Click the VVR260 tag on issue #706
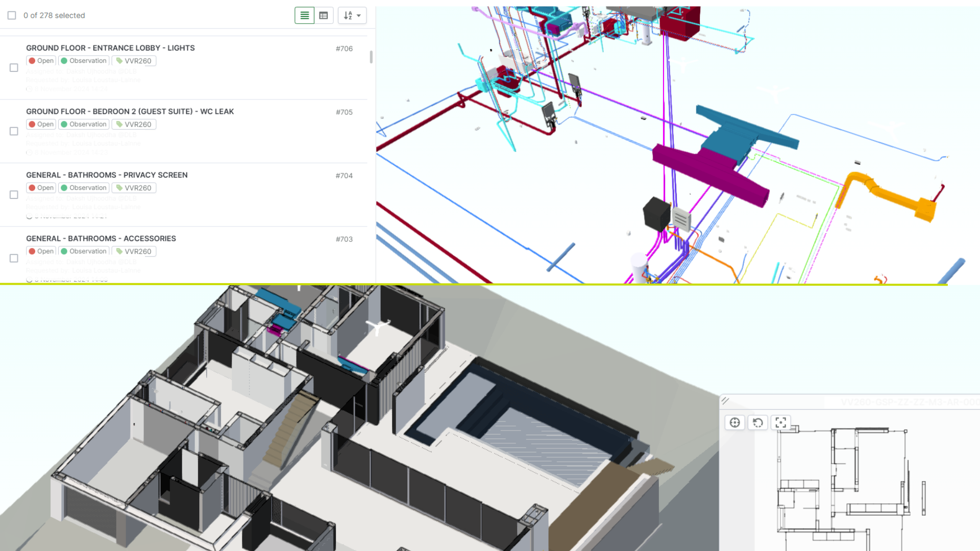 point(134,61)
